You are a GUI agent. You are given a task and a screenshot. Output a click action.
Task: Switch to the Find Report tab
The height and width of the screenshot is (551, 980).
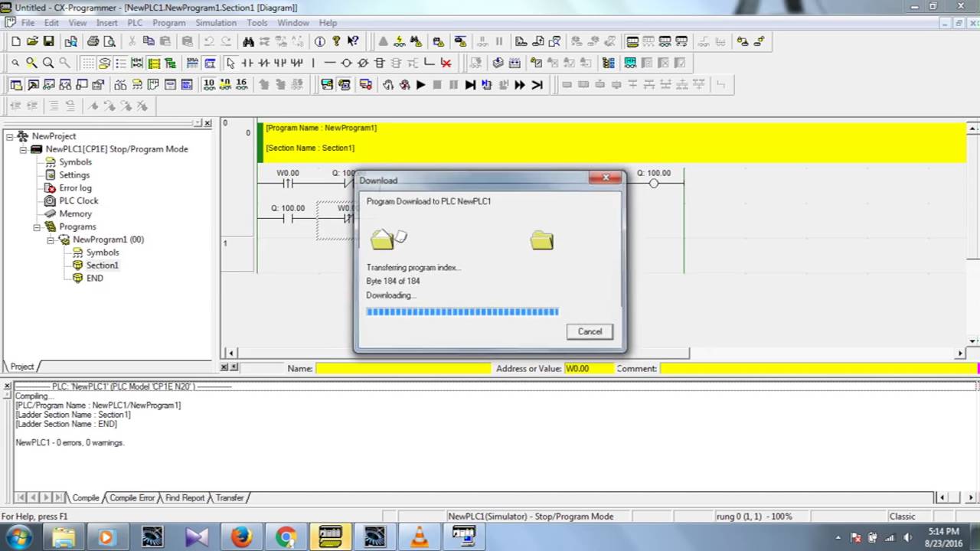pos(185,498)
